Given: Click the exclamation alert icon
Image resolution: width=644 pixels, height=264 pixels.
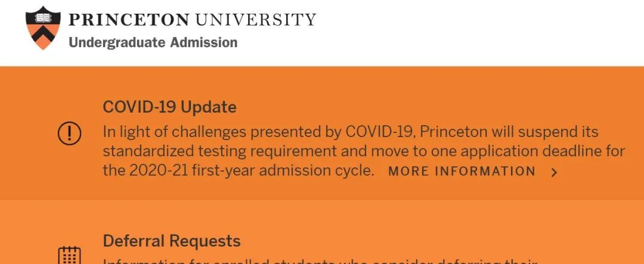Looking at the screenshot, I should 69,133.
